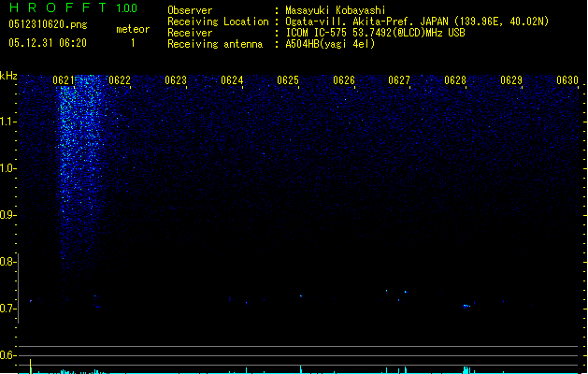Image resolution: width=588 pixels, height=374 pixels.
Task: Click the 0625 time marker
Action: (288, 80)
